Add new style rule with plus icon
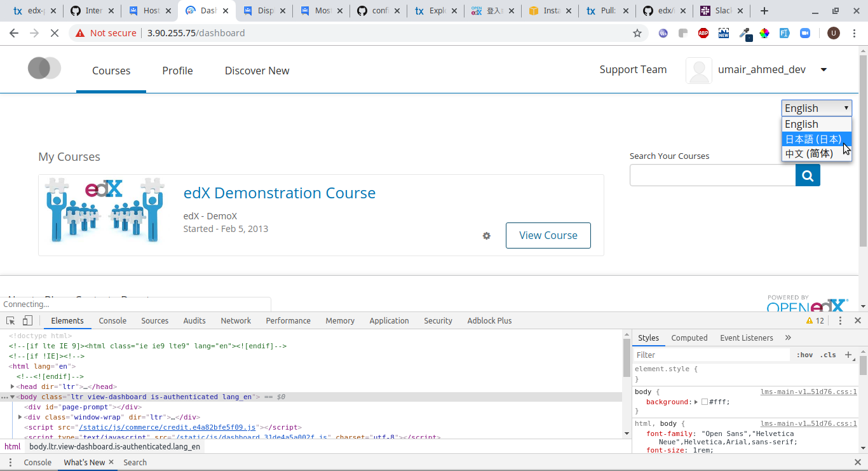 pos(848,355)
